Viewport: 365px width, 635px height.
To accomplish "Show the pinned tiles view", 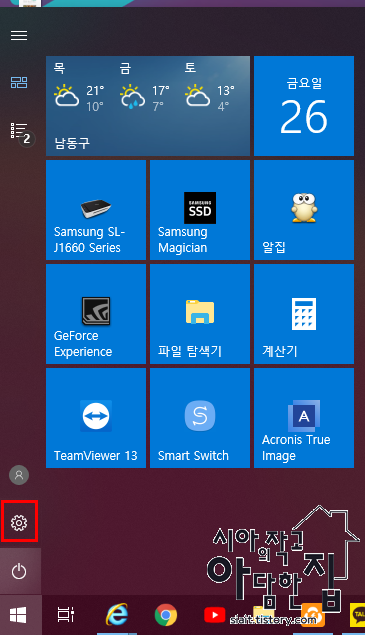I will pyautogui.click(x=19, y=83).
